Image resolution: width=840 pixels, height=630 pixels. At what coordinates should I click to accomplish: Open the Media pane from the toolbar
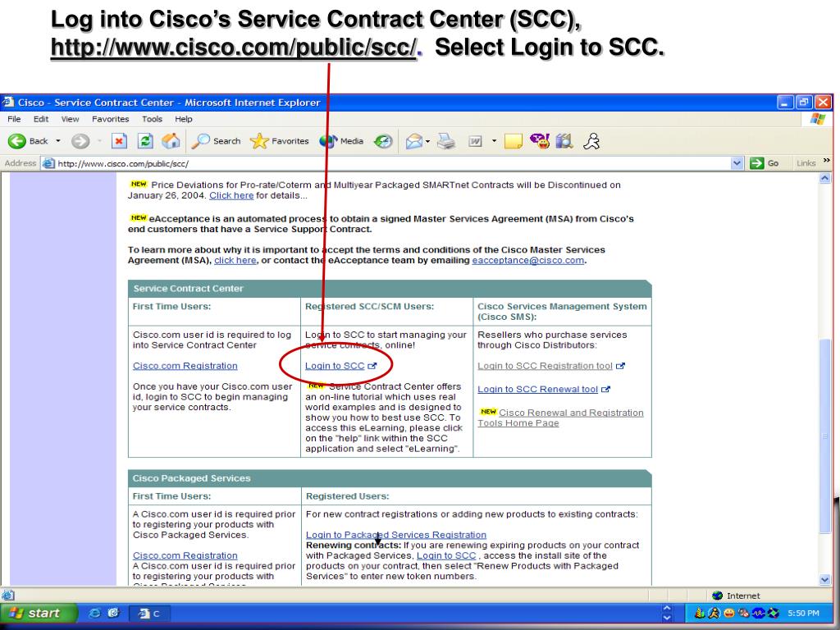[342, 141]
